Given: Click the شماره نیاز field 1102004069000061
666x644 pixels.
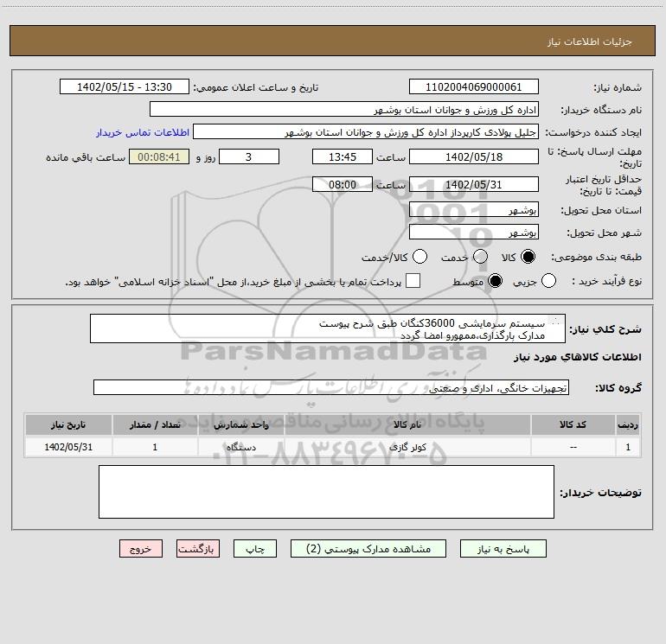Looking at the screenshot, I should pos(474,87).
